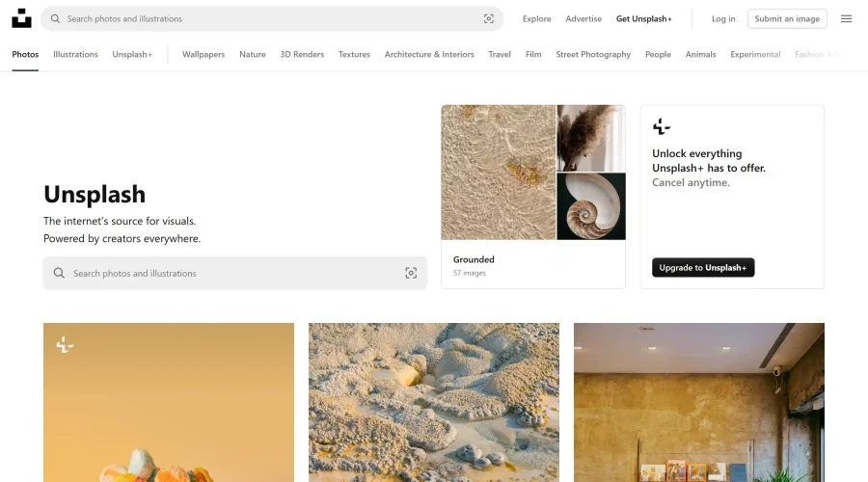Open the concrete wall interior photo

698,402
